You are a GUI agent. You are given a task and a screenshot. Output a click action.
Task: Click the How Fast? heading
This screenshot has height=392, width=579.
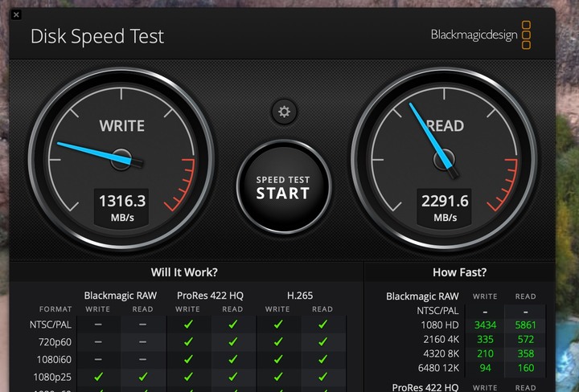[459, 272]
